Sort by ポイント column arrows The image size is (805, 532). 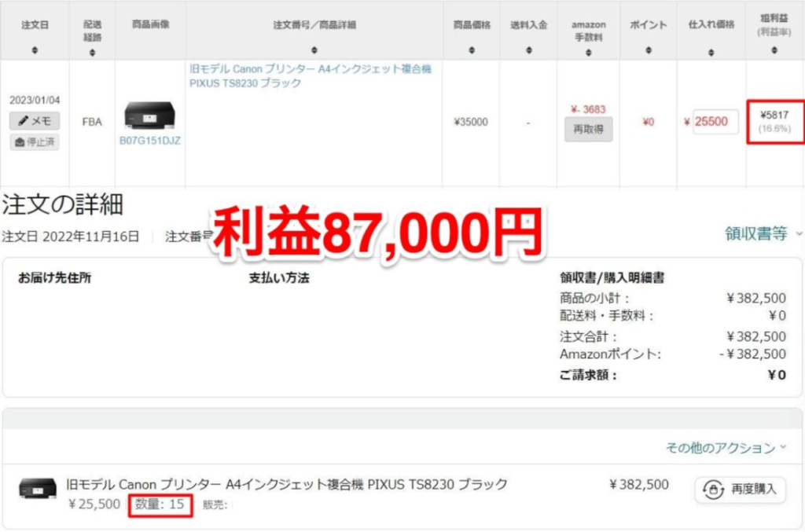649,50
